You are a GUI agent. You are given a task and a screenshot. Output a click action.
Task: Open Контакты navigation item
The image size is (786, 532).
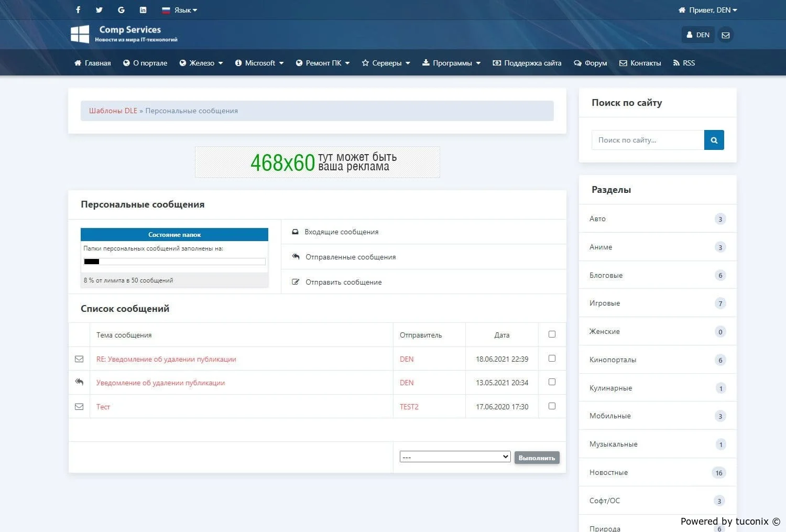(640, 63)
